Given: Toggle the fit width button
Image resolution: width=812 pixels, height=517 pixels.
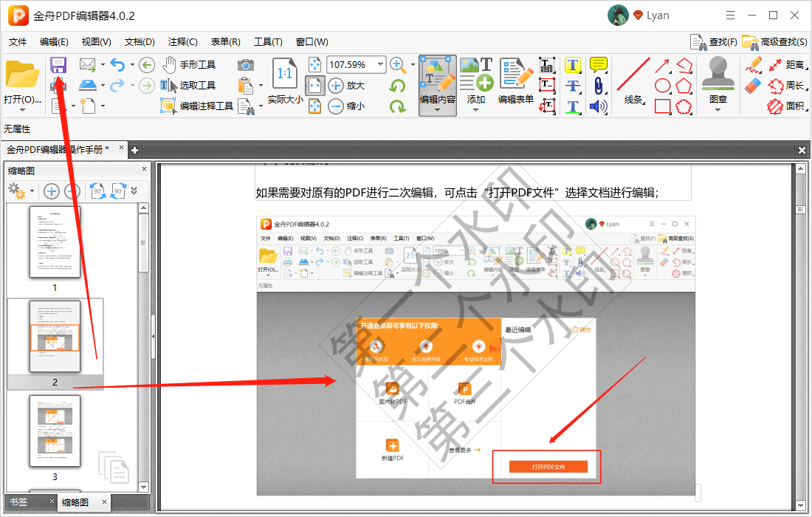Looking at the screenshot, I should click(315, 86).
